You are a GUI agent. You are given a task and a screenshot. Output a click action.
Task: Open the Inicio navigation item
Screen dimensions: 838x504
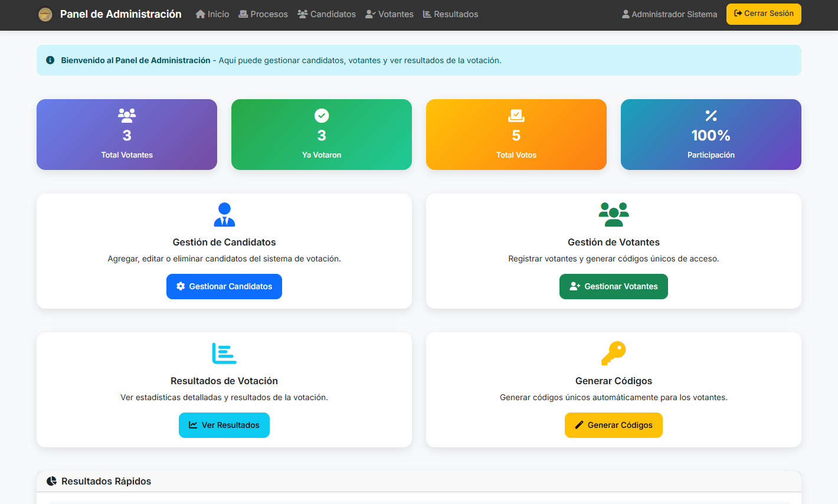tap(212, 14)
